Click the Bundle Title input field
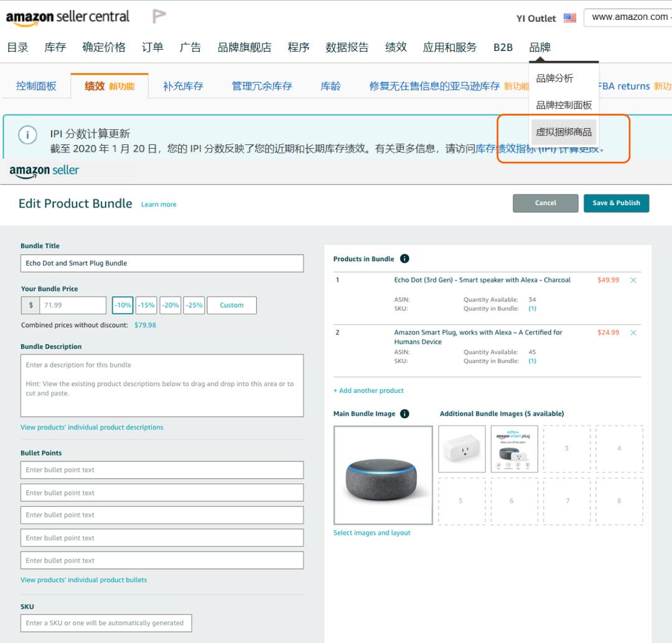The width and height of the screenshot is (672, 643). (162, 263)
